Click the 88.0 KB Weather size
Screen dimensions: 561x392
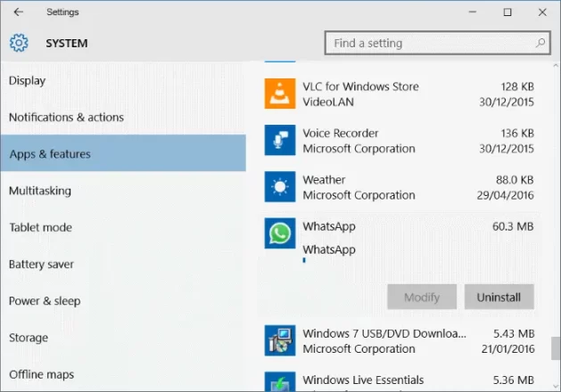515,180
